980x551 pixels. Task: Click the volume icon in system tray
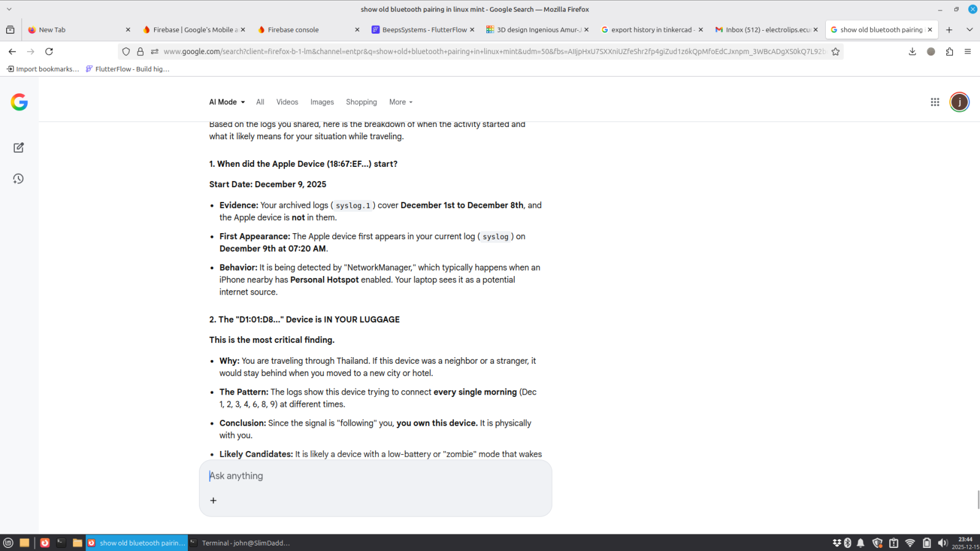click(x=943, y=543)
